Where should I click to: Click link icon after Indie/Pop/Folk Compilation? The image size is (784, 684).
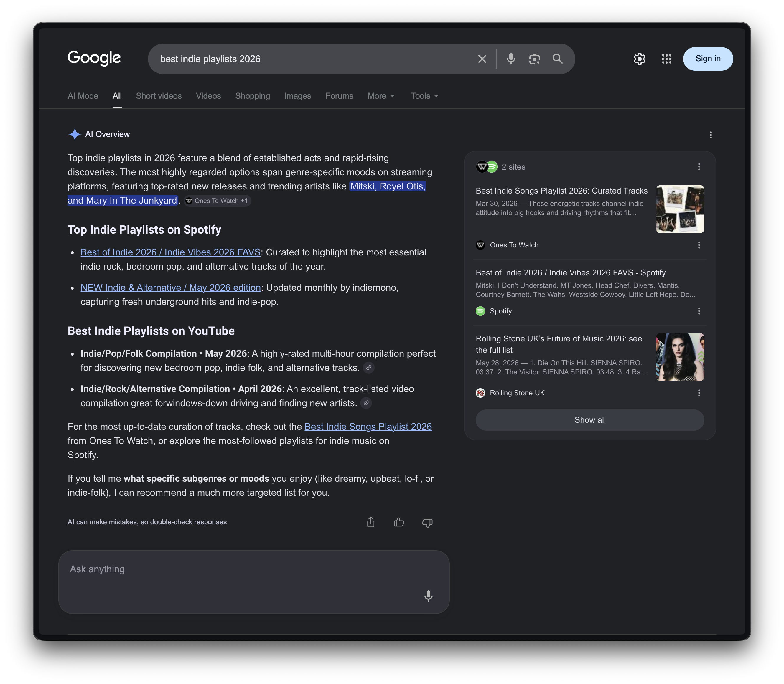pos(368,368)
